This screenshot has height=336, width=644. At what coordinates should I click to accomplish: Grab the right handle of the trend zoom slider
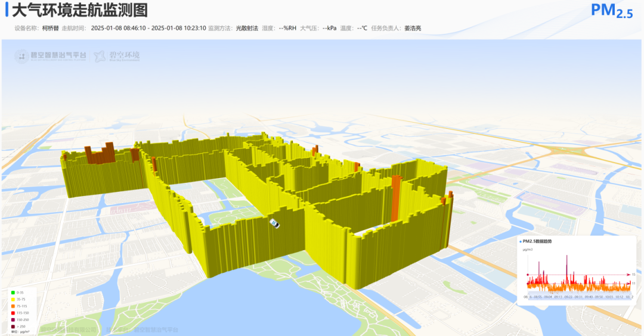[631, 295]
